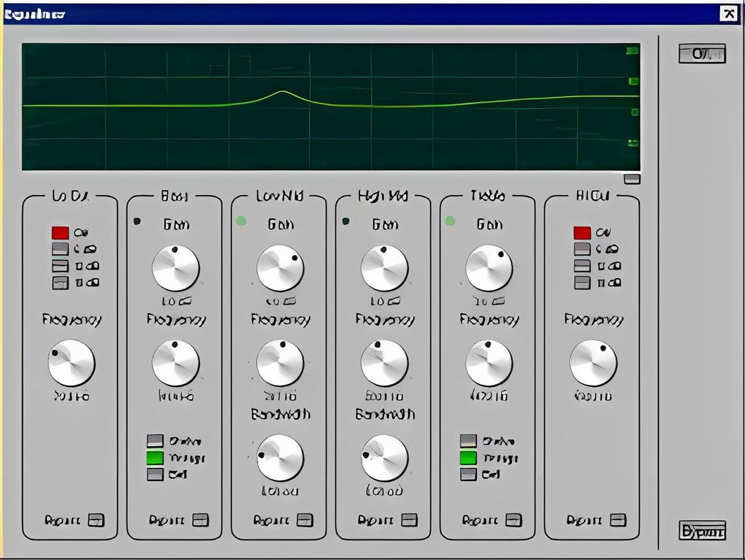This screenshot has width=745, height=560.
Task: Turn the Bass Frequency knob
Action: pyautogui.click(x=174, y=363)
